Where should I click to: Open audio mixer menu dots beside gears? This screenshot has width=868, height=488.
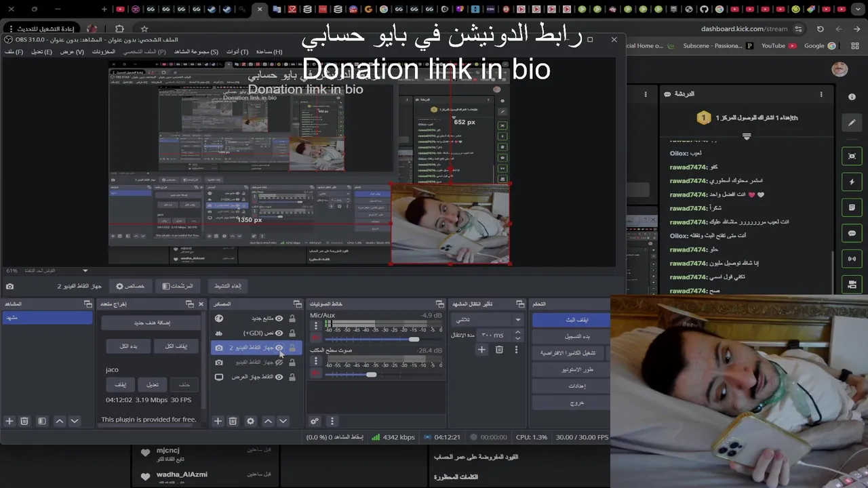click(332, 421)
